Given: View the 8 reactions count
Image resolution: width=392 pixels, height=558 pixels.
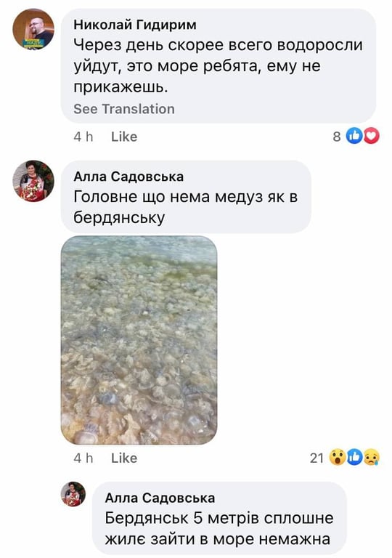Looking at the screenshot, I should click(337, 137).
